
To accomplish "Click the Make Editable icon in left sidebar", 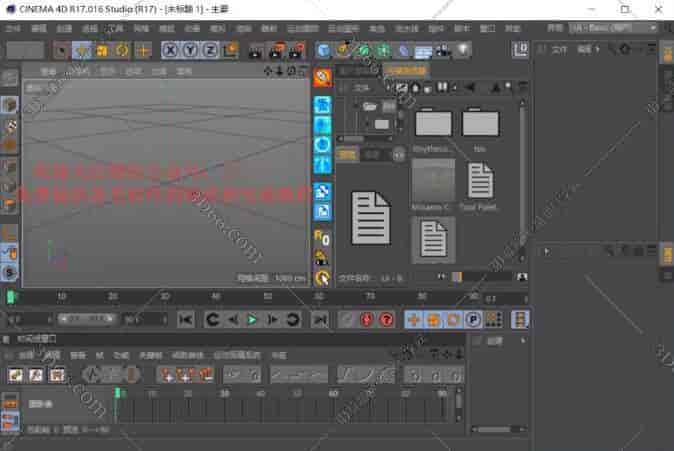I will 9,78.
